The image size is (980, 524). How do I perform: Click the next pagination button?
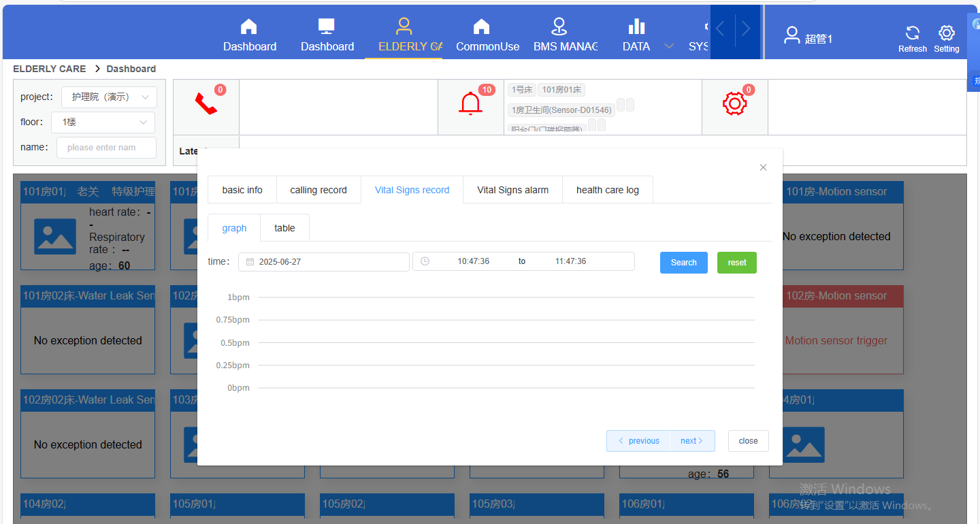click(692, 441)
